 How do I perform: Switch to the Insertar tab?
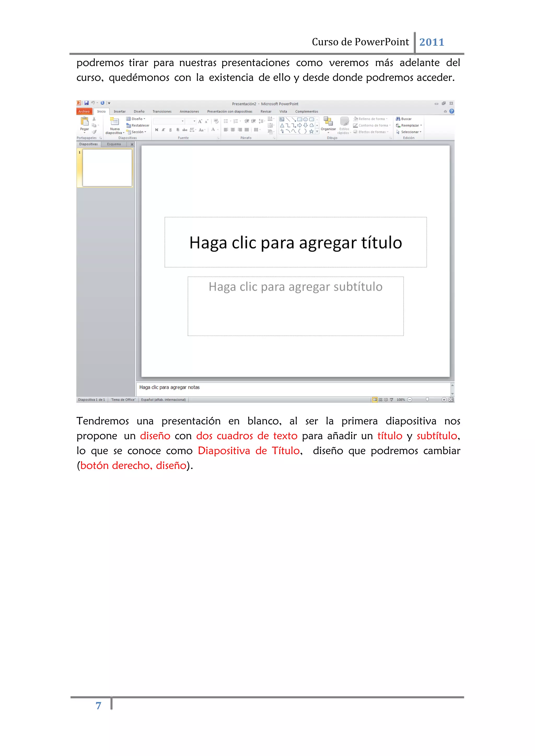[x=120, y=111]
